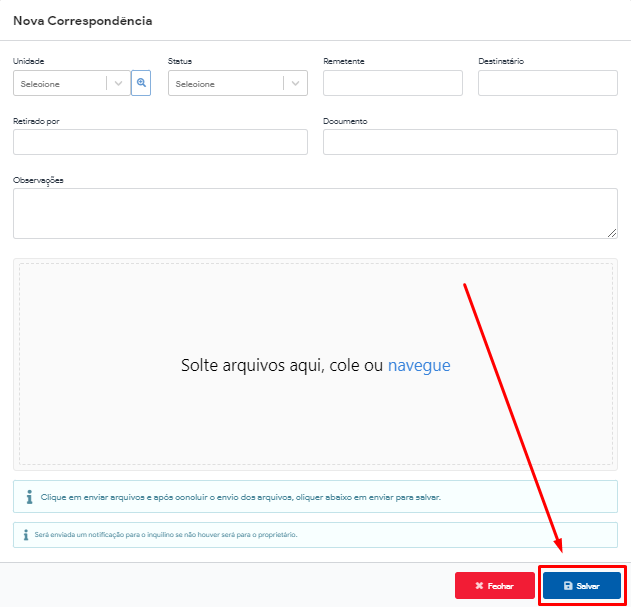Click the 'Clique em enviar arquivos' info text

(241, 497)
